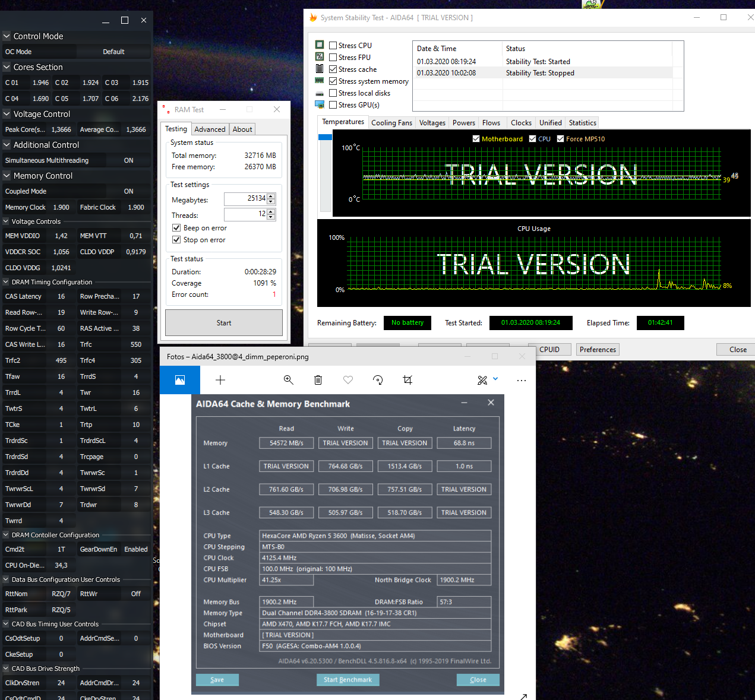The height and width of the screenshot is (700, 755).
Task: Toggle Motherboard temperature graph checkbox
Action: click(476, 139)
